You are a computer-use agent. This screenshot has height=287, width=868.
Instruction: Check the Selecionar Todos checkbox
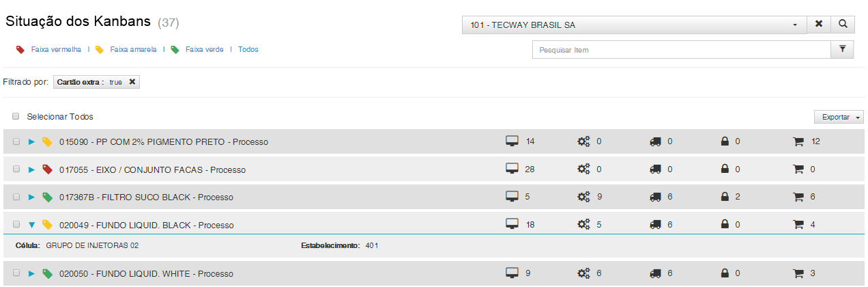(16, 117)
